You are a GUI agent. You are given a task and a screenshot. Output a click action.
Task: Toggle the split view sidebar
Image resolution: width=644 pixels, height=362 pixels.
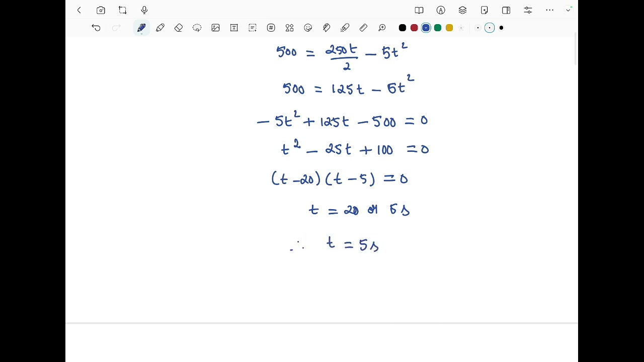pos(506,10)
